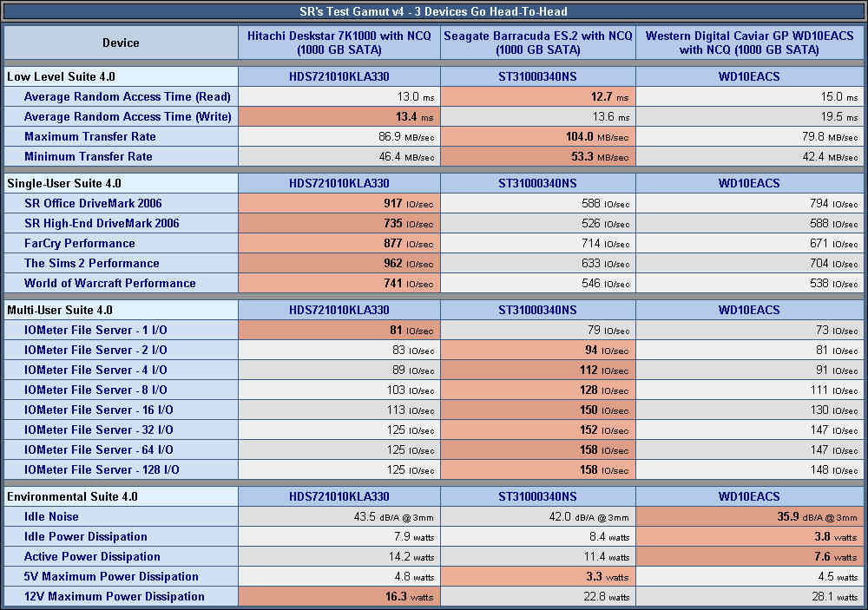Click the Single-User Suite 4.0 heading
The image size is (868, 610).
click(64, 183)
